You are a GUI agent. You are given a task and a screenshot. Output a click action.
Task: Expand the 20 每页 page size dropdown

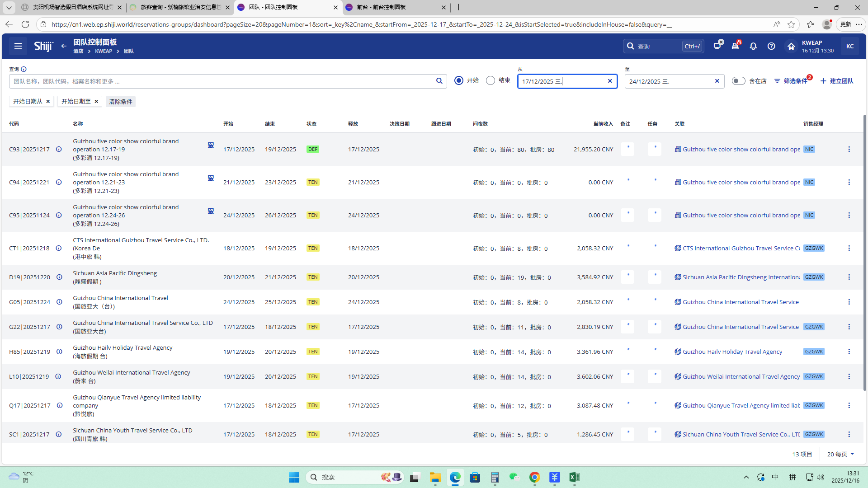(x=840, y=454)
